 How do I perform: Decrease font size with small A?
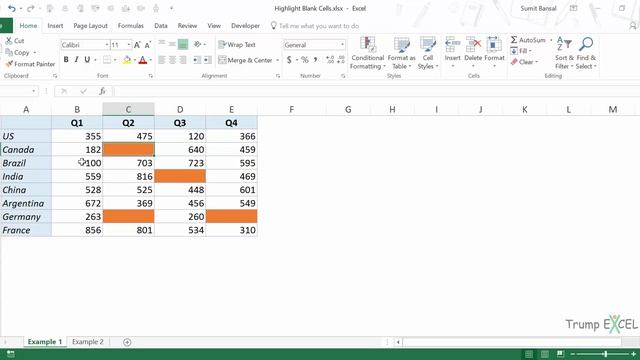pos(148,45)
